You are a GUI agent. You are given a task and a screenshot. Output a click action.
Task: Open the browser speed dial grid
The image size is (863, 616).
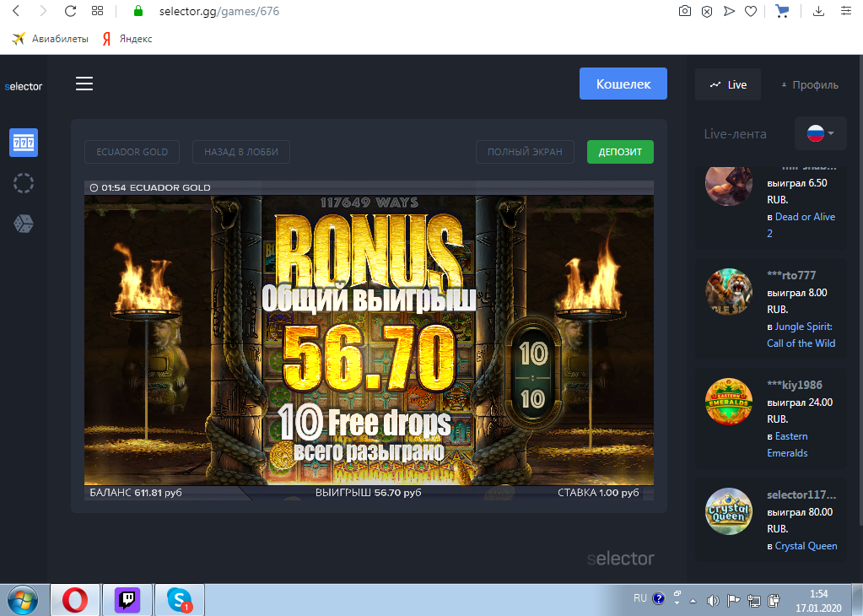[x=97, y=11]
